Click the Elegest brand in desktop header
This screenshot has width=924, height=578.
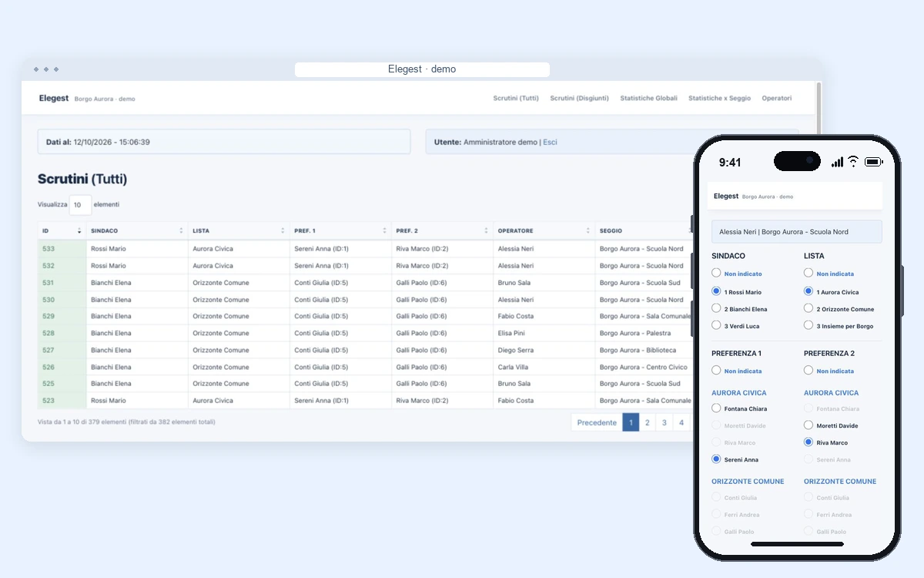point(54,99)
